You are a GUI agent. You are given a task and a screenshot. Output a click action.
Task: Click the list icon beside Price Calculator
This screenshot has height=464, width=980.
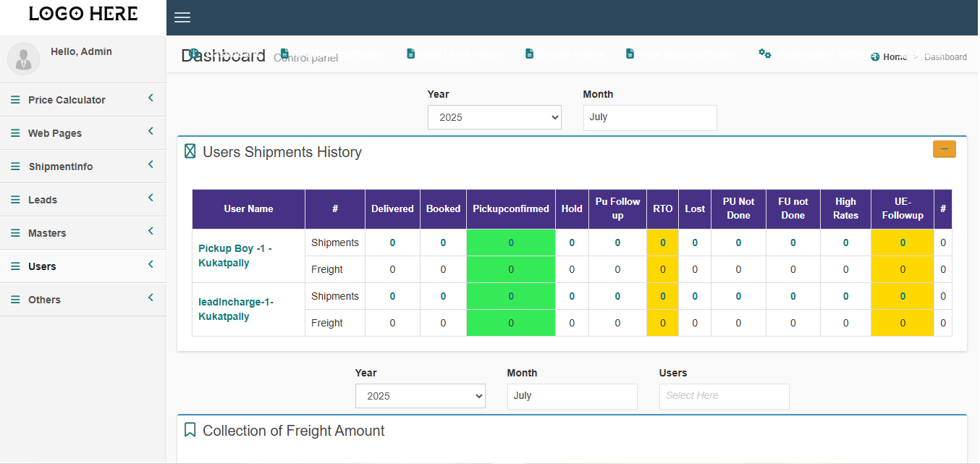(15, 100)
